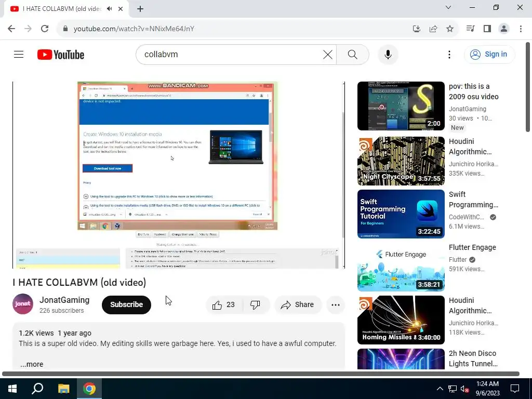532x399 pixels.
Task: Open YouTube settings three-dot menu
Action: pos(449,54)
